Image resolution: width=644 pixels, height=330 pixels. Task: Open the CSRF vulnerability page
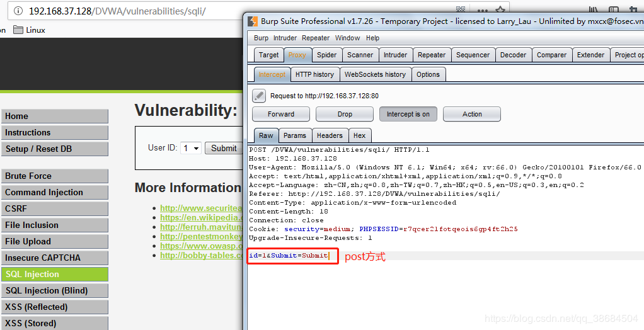[55, 209]
